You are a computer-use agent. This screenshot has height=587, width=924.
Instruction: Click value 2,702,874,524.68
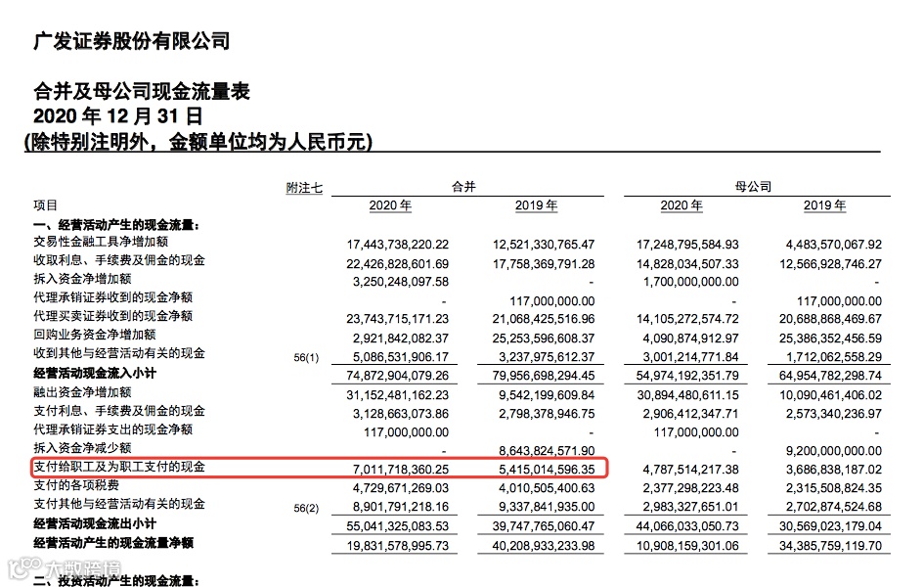834,507
